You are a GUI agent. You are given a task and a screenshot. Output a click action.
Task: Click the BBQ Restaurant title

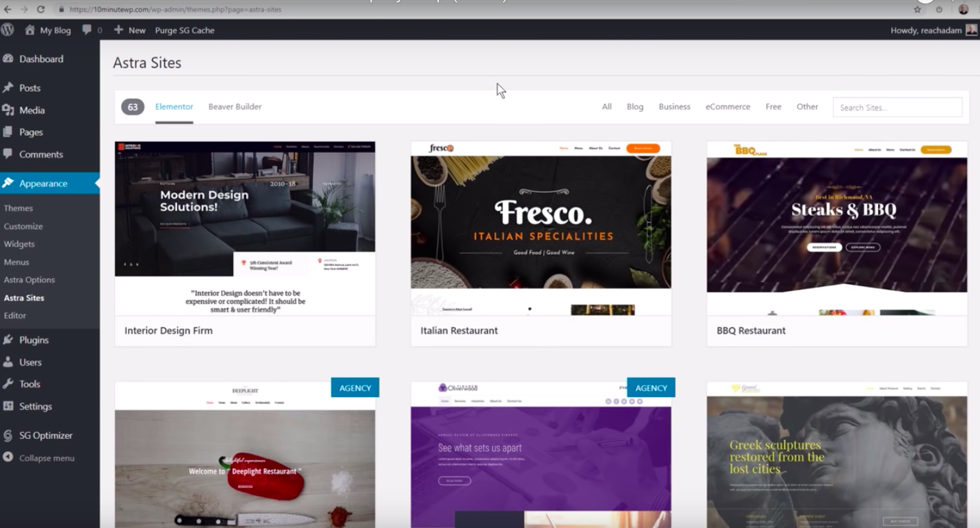(751, 331)
